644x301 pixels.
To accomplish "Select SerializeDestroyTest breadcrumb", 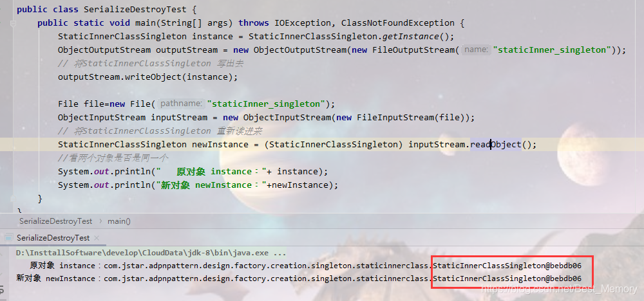I will pos(56,221).
